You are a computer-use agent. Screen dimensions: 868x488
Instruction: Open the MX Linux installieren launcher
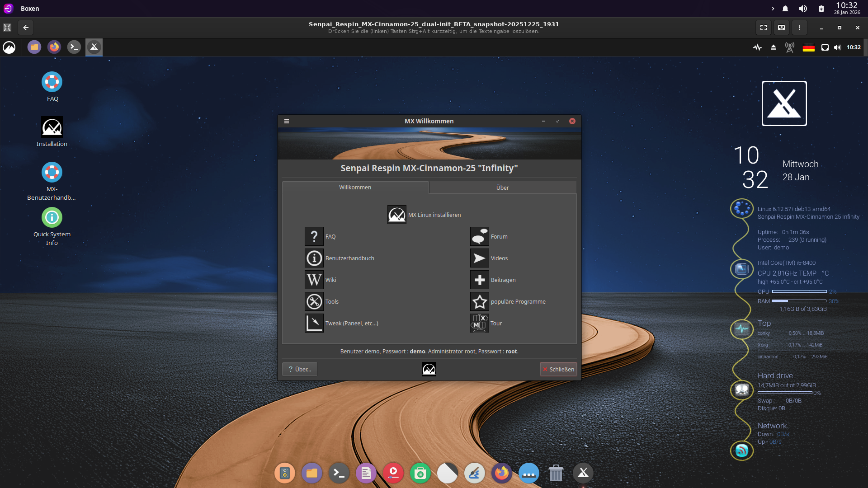396,215
